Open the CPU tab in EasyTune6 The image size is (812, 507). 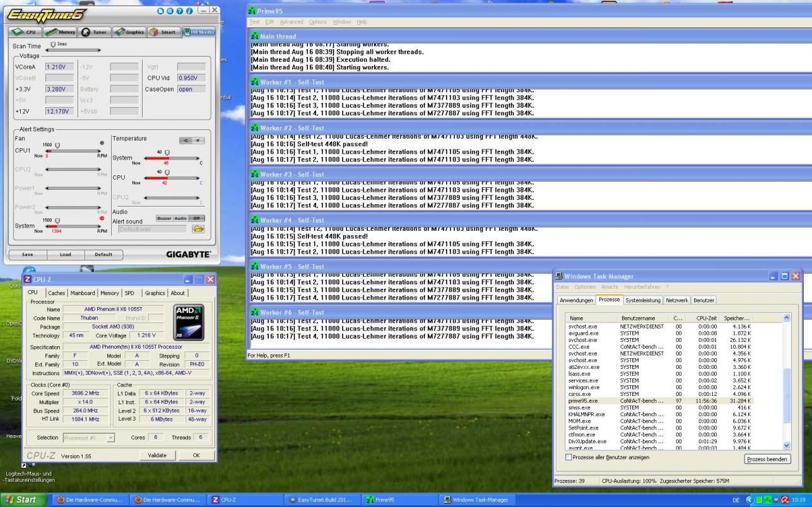coord(25,32)
